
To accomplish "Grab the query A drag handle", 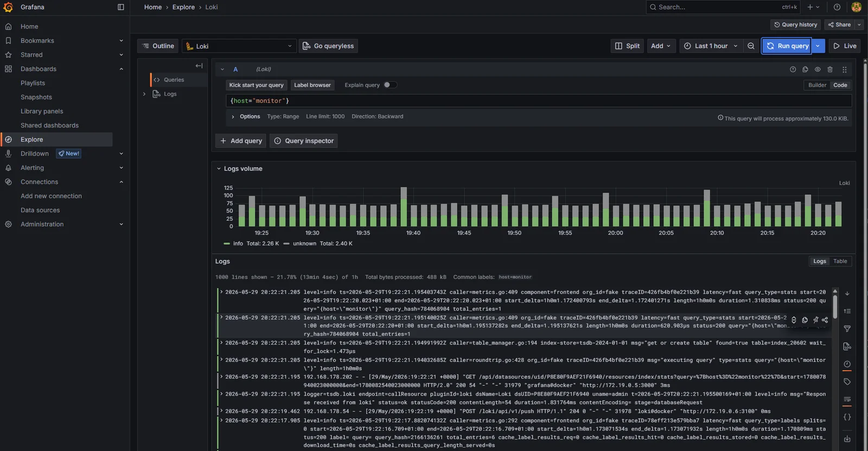I will [844, 69].
